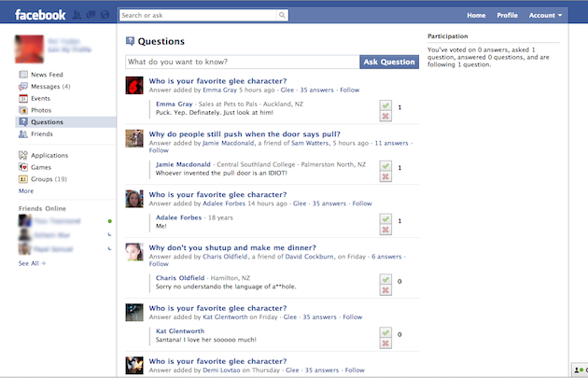The image size is (588, 378).
Task: Click the 'What do you want to know?' field
Action: pos(243,62)
